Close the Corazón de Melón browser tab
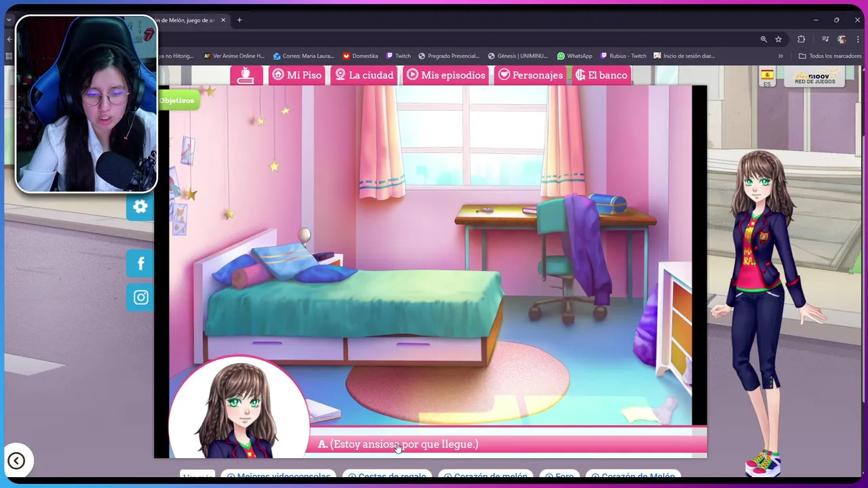Viewport: 868px width, 488px height. (223, 20)
